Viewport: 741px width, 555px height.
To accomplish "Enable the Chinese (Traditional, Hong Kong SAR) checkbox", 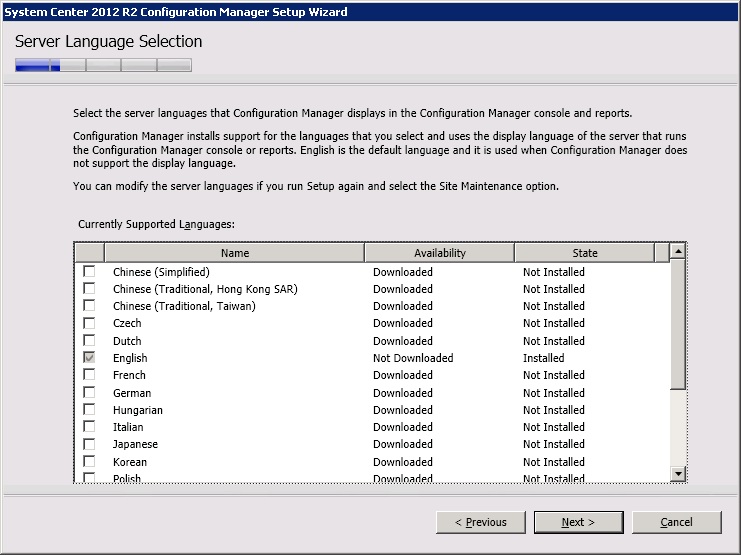I will click(x=90, y=289).
